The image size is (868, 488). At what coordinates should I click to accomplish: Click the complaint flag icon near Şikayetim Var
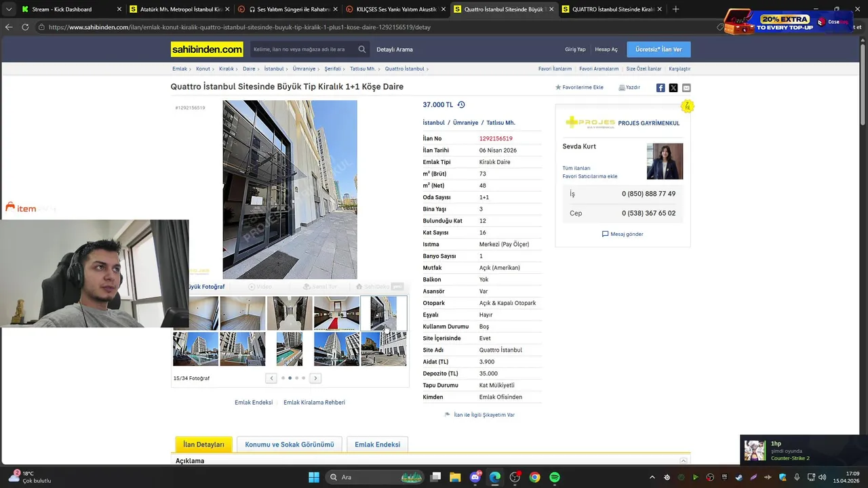447,414
